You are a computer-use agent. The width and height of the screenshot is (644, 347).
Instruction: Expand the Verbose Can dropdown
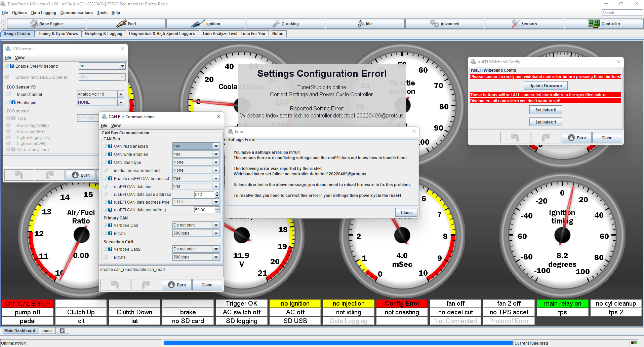[216, 225]
